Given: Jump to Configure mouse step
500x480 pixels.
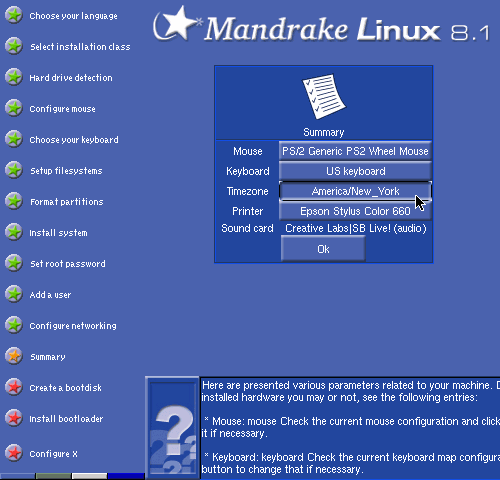Looking at the screenshot, I should pyautogui.click(x=63, y=109).
